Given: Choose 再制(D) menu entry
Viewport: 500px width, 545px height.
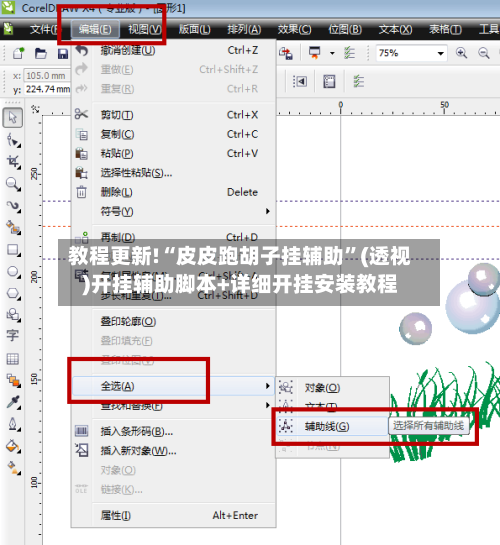Looking at the screenshot, I should pos(174,237).
